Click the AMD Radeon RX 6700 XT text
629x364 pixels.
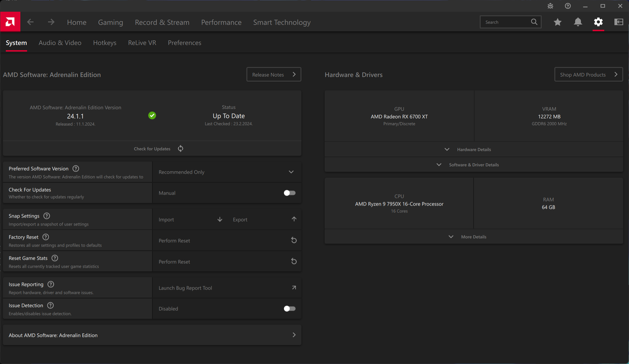coord(399,116)
